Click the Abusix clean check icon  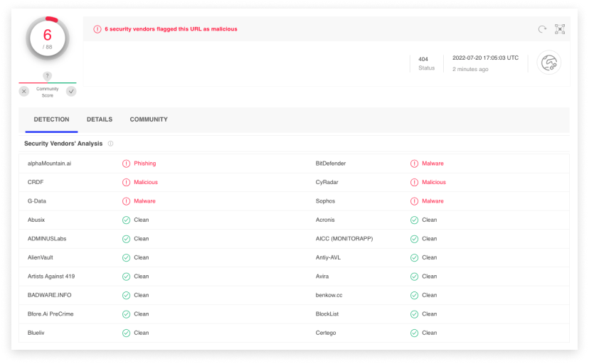(x=126, y=220)
